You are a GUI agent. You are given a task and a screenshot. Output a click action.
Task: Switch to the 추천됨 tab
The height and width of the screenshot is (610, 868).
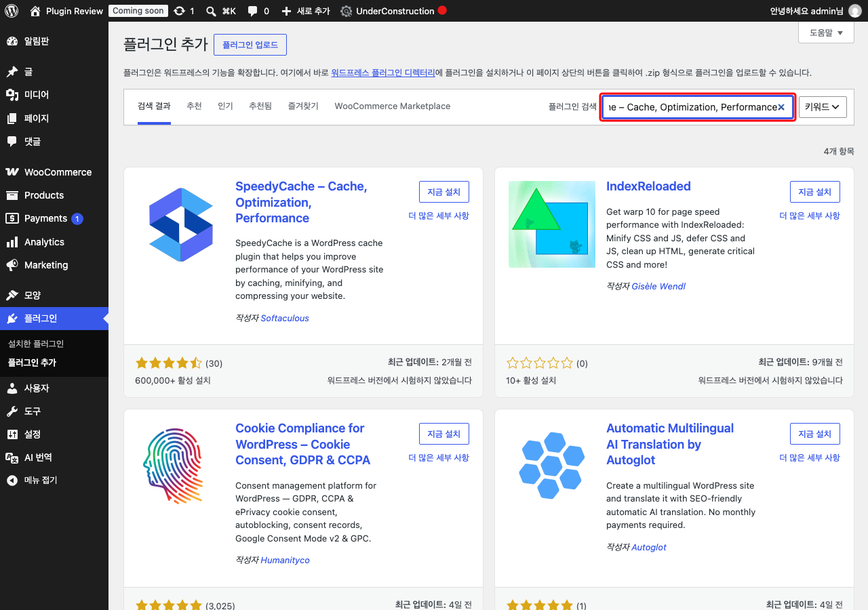coord(260,106)
